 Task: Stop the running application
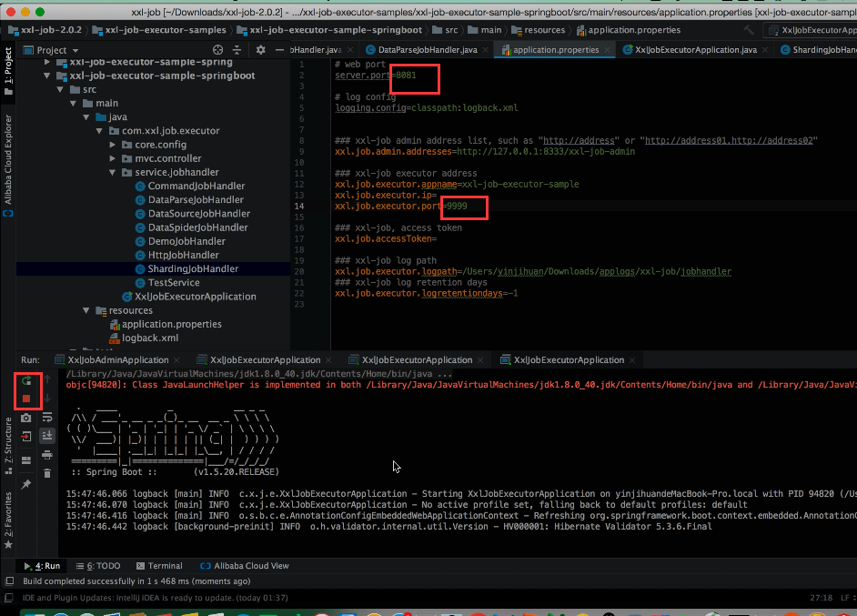pyautogui.click(x=26, y=399)
